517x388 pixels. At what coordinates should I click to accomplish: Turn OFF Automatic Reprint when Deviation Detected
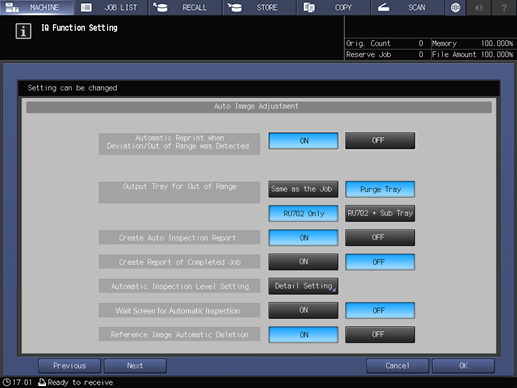pos(380,141)
